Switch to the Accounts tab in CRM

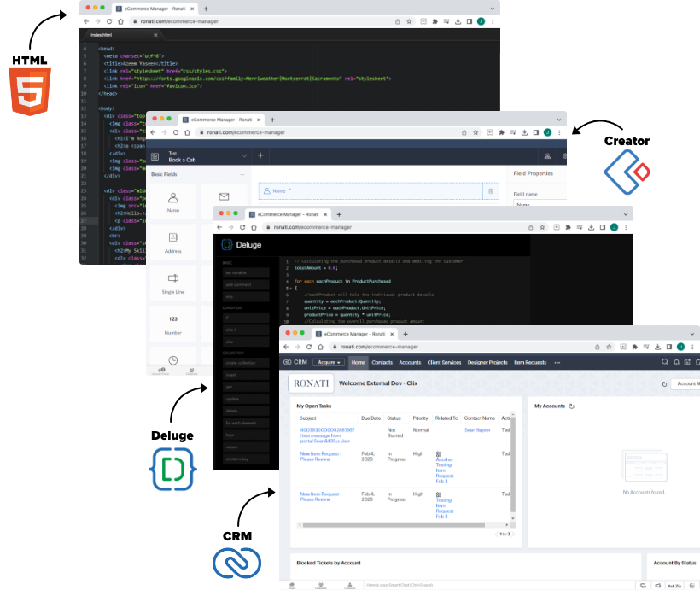click(x=410, y=363)
